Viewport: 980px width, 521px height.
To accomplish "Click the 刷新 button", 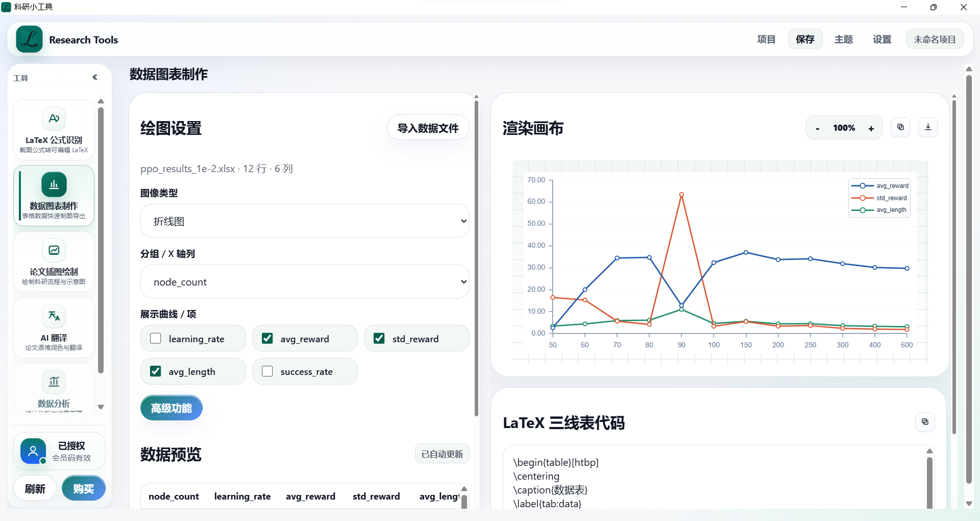I will pos(35,489).
